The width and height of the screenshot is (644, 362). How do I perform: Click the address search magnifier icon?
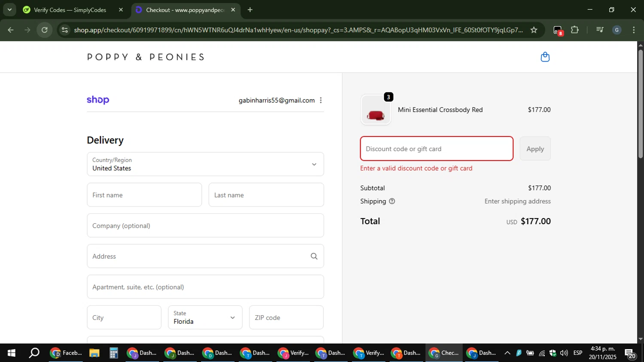[x=314, y=256]
